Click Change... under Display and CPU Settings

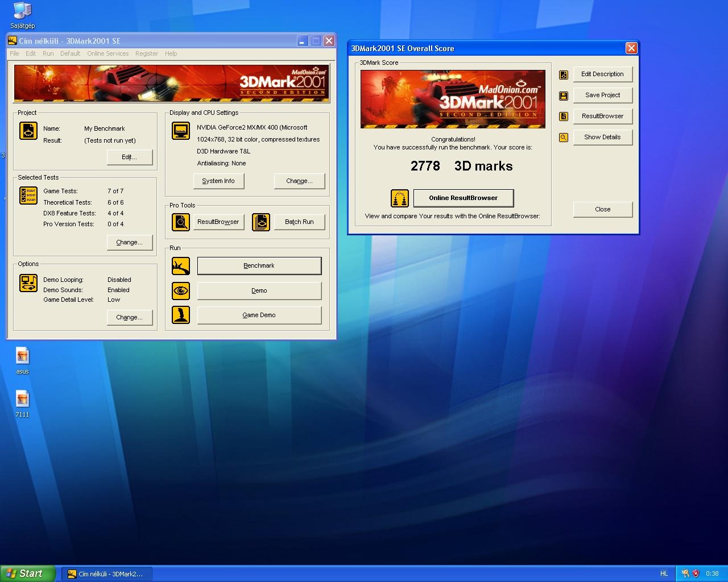tap(299, 181)
